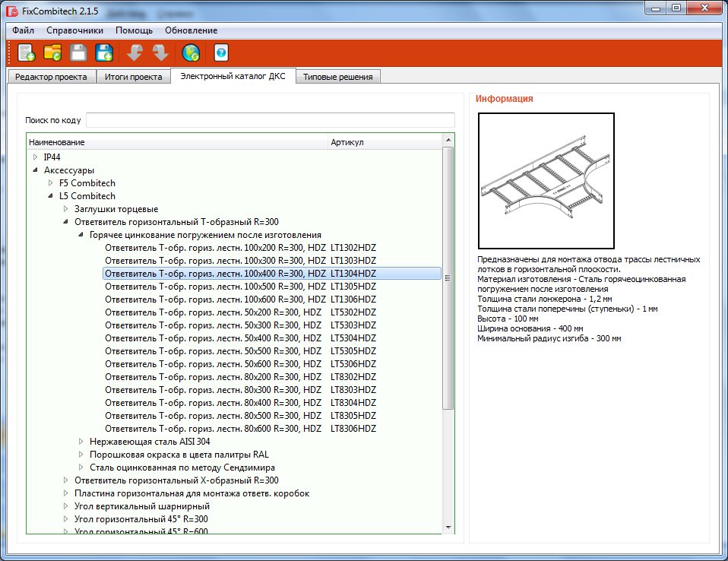Open the Файл menu

(x=23, y=30)
